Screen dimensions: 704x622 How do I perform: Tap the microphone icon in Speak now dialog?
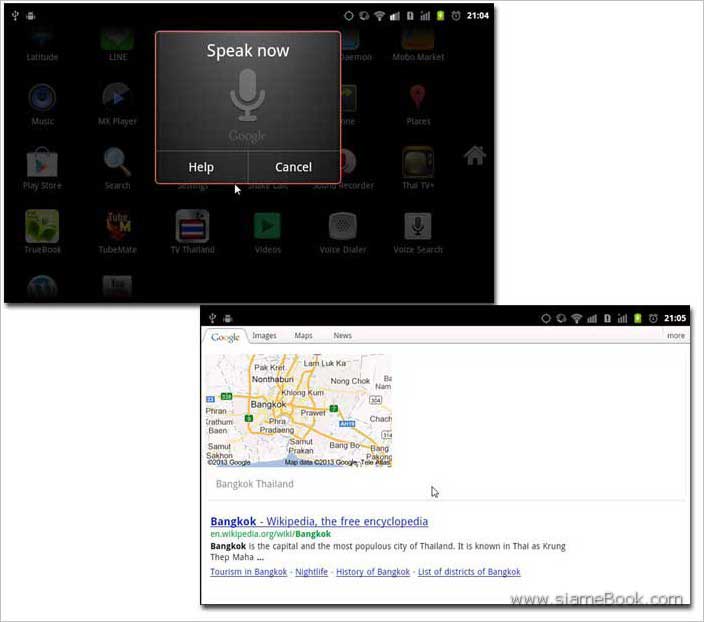(247, 95)
